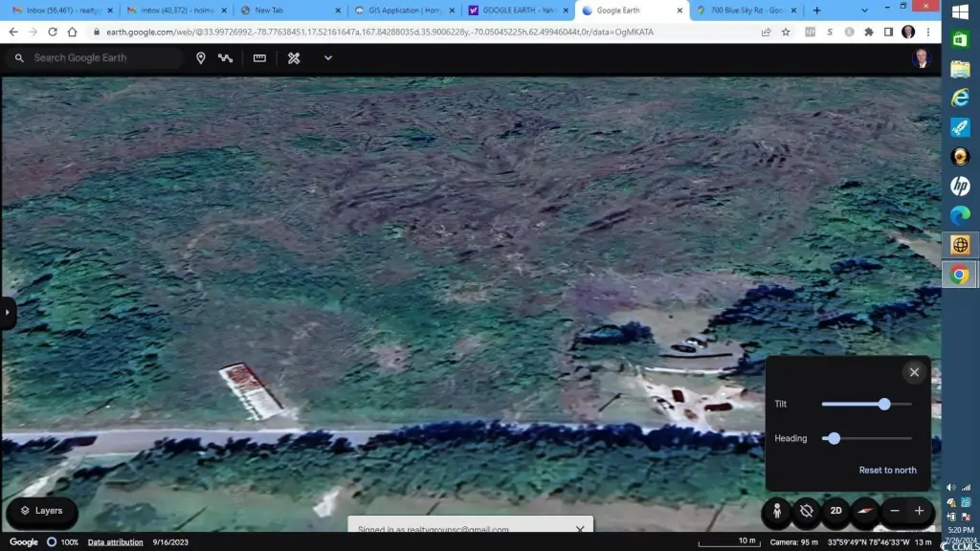Select the draw path tool
This screenshot has height=551, width=980.
[226, 58]
